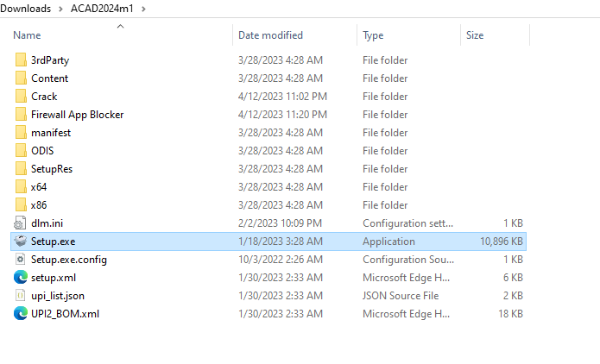Sort files by Size column header
600x364 pixels.
click(475, 35)
